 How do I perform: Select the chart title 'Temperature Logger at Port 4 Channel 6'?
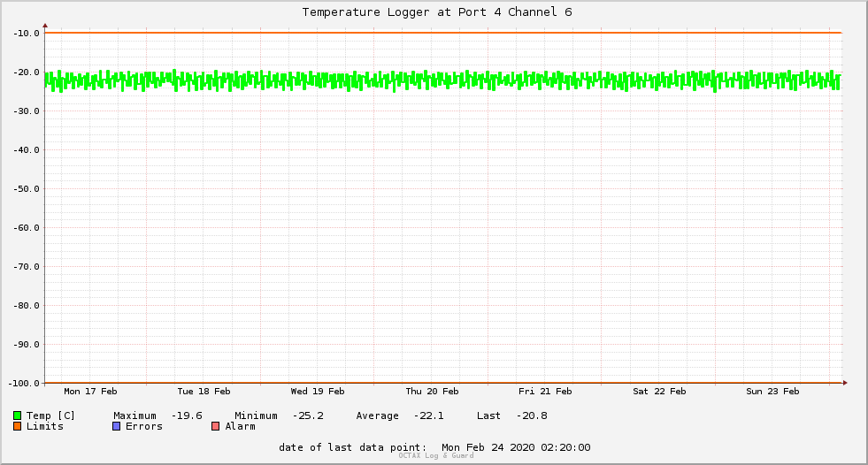[x=437, y=12]
